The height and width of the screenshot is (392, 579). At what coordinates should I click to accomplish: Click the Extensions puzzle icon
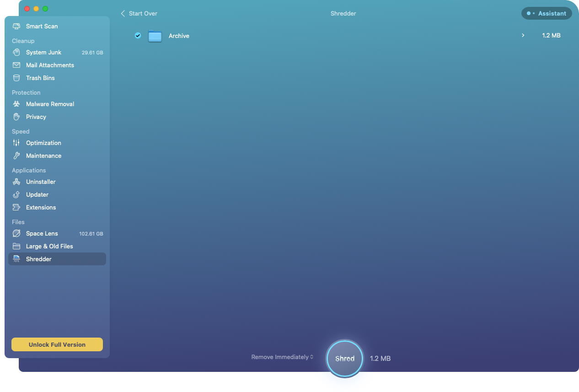[x=16, y=207]
